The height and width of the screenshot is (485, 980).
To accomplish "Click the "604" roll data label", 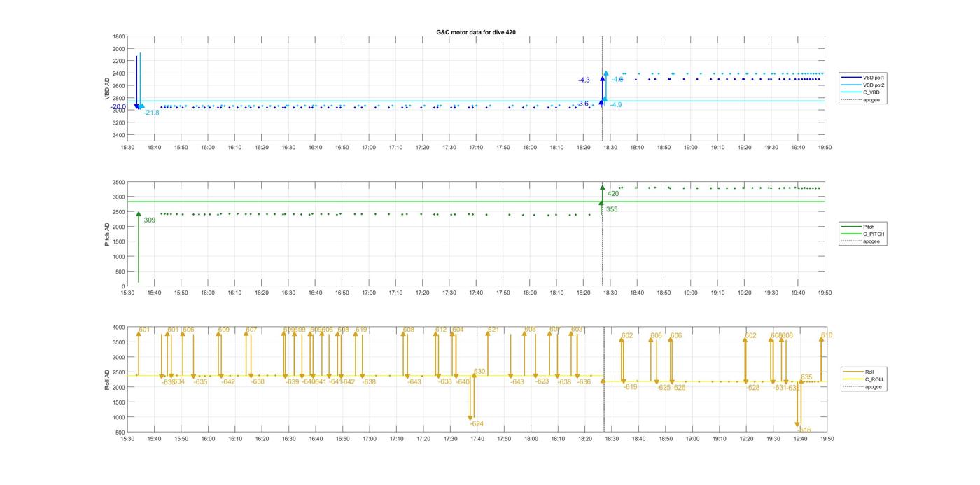I will (x=458, y=330).
